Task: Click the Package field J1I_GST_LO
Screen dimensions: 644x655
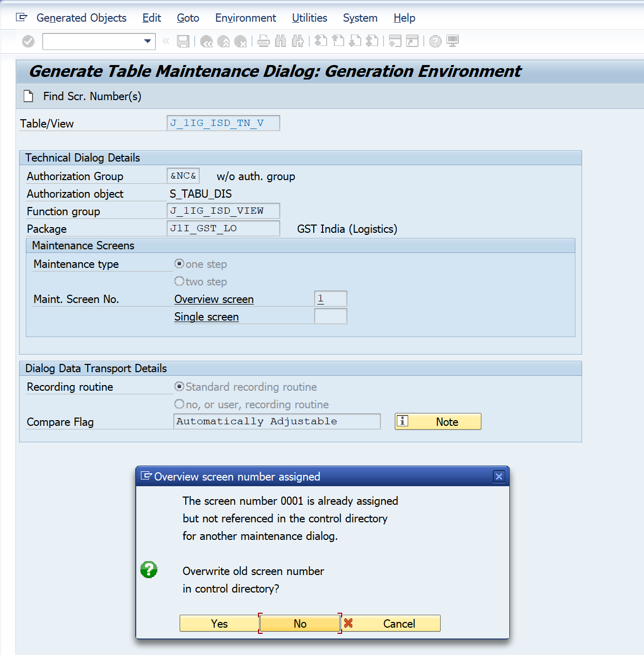Action: click(x=223, y=229)
